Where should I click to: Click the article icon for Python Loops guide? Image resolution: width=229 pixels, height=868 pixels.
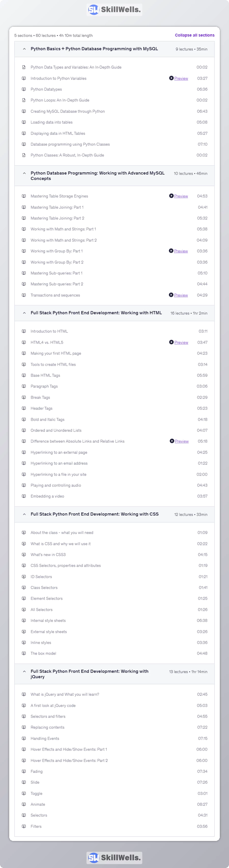[x=24, y=100]
